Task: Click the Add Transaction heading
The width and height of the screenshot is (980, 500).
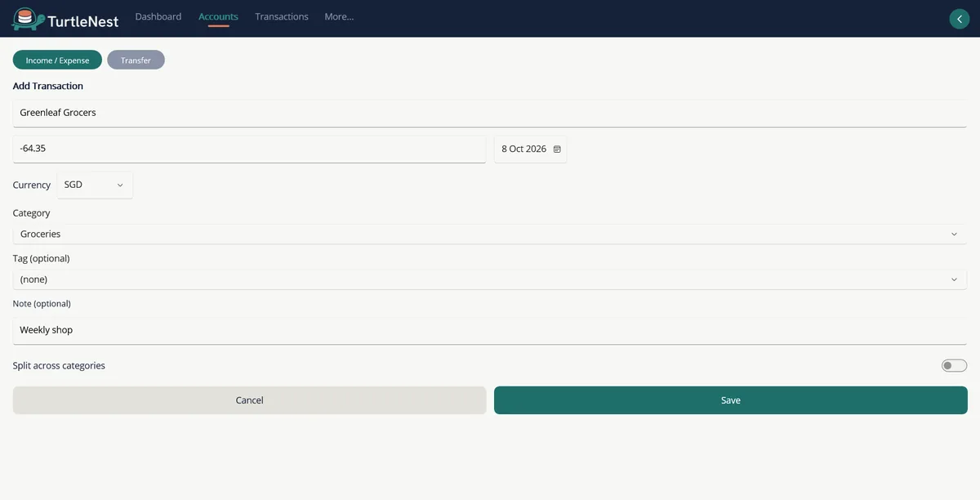Action: (48, 86)
